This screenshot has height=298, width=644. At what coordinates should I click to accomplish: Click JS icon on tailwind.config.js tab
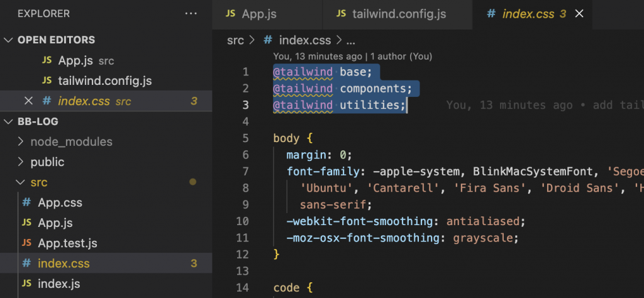tap(341, 13)
